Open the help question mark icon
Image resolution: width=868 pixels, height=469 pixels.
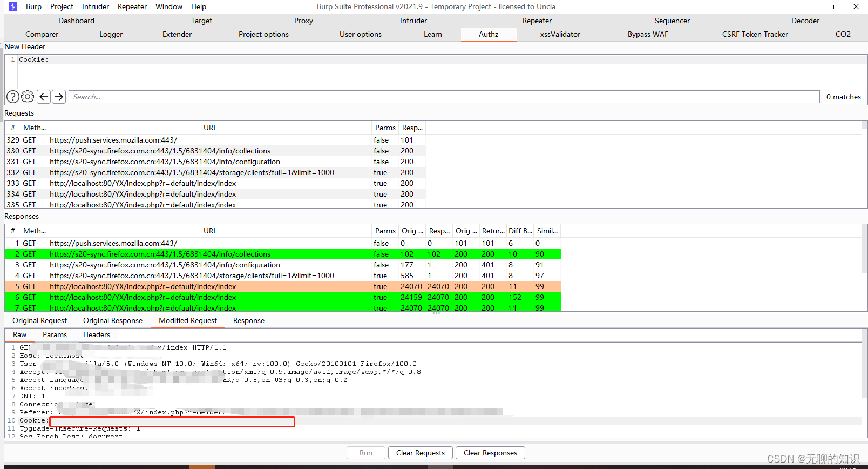[12, 97]
